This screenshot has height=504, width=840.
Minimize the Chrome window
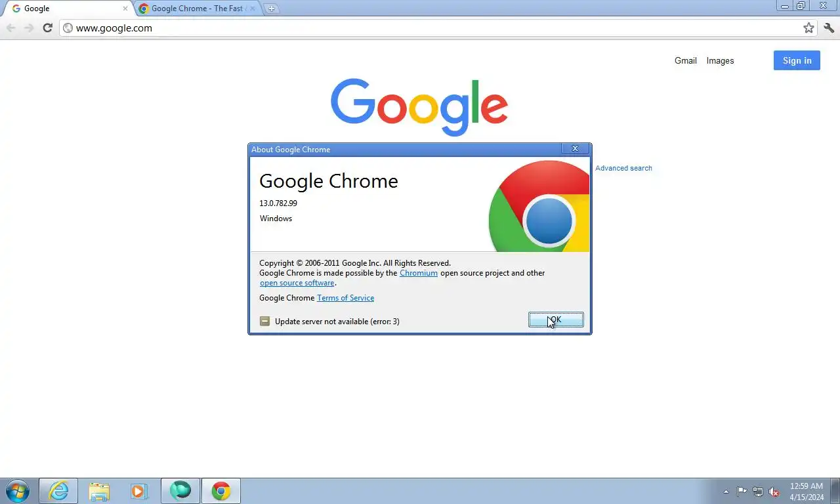pyautogui.click(x=785, y=6)
